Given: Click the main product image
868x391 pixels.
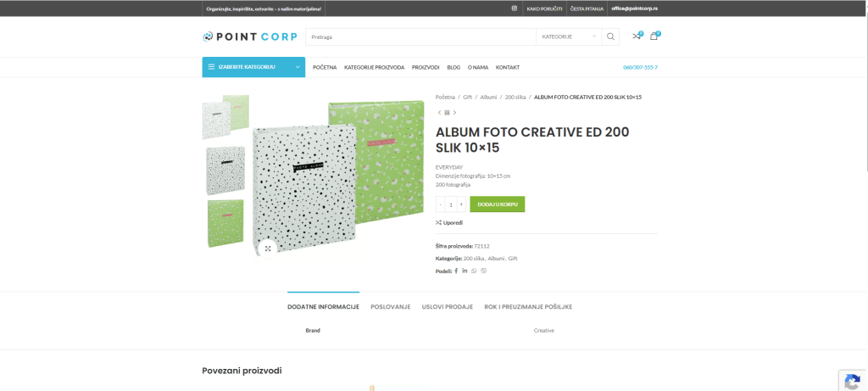Looking at the screenshot, I should point(339,176).
